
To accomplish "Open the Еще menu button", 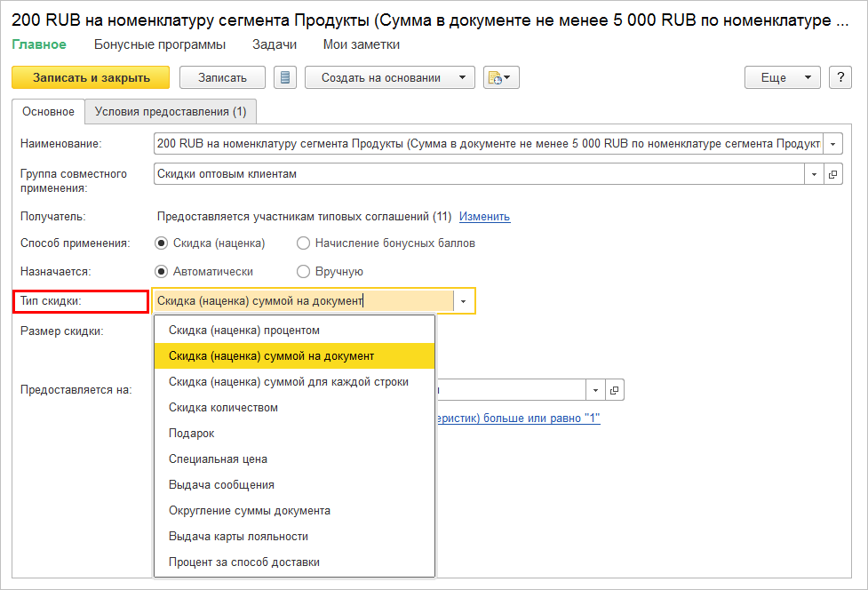I will click(782, 77).
